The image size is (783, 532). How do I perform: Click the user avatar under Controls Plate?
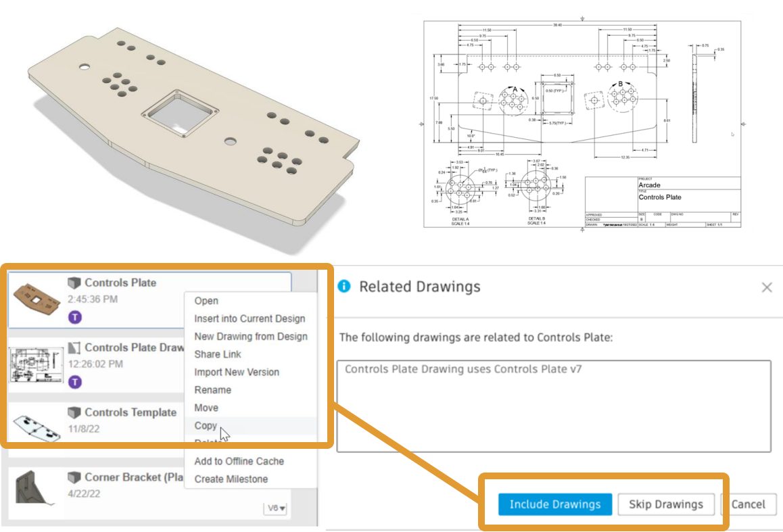pos(75,318)
